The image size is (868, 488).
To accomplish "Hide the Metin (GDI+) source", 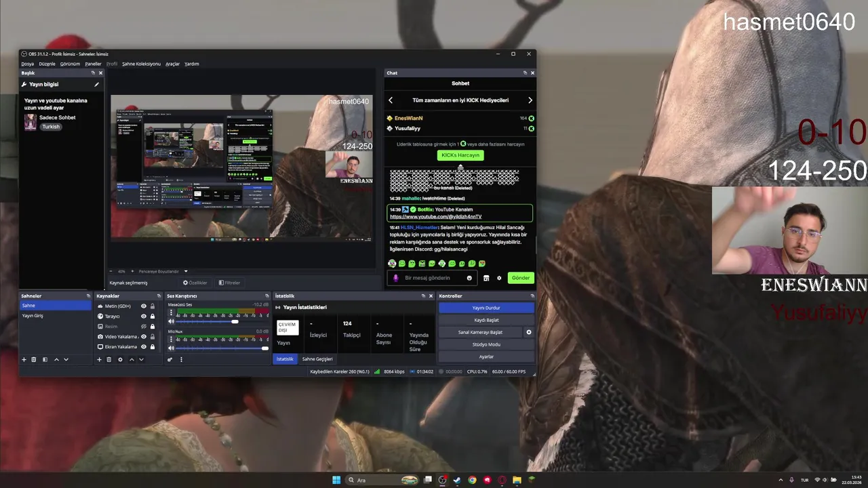I will click(x=143, y=306).
